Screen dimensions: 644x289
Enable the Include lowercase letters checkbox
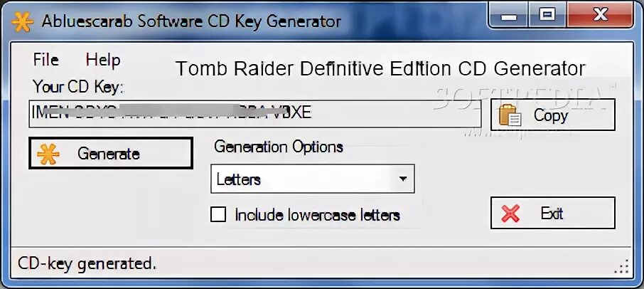[218, 214]
